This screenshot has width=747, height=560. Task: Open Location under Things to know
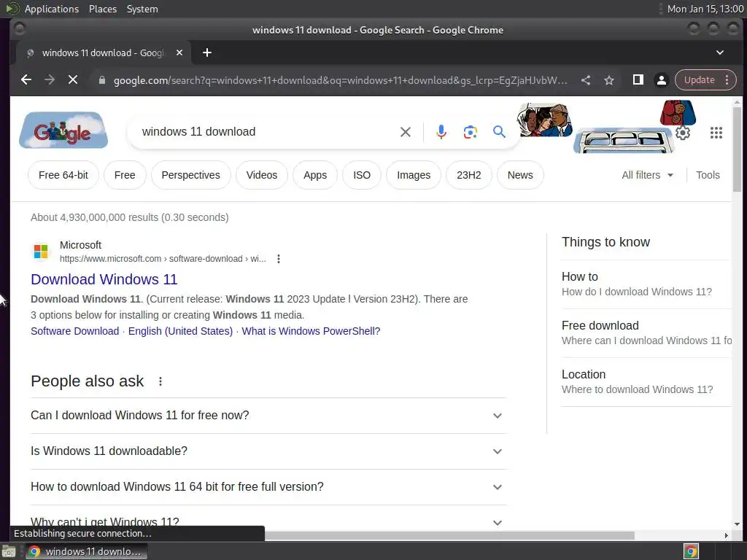pos(646,381)
